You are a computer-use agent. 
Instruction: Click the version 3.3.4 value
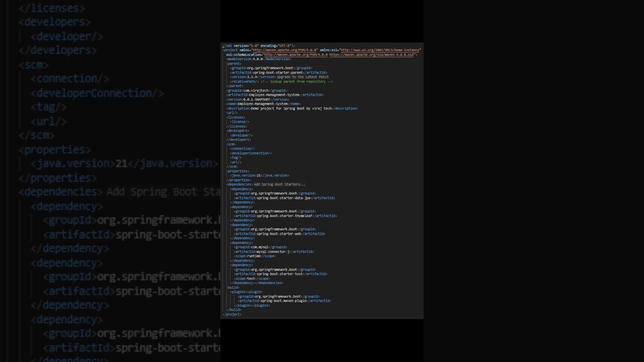coord(252,77)
